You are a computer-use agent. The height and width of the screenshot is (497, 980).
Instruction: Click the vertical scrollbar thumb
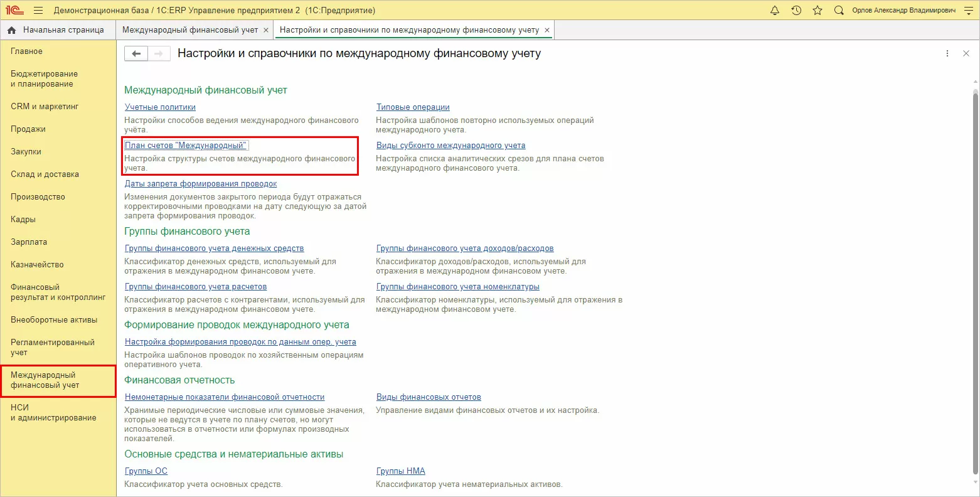click(976, 282)
